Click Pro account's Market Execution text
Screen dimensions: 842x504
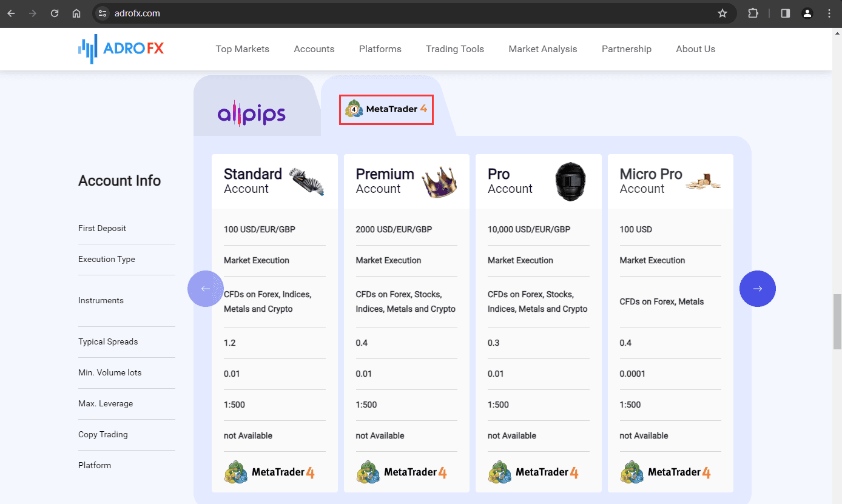(x=520, y=260)
